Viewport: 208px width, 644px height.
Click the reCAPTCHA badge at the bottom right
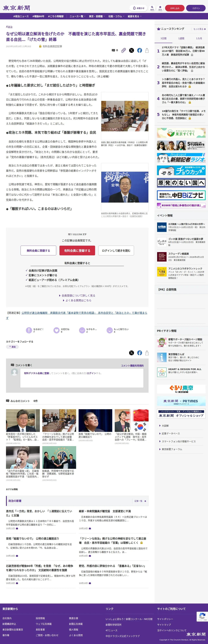202,617
